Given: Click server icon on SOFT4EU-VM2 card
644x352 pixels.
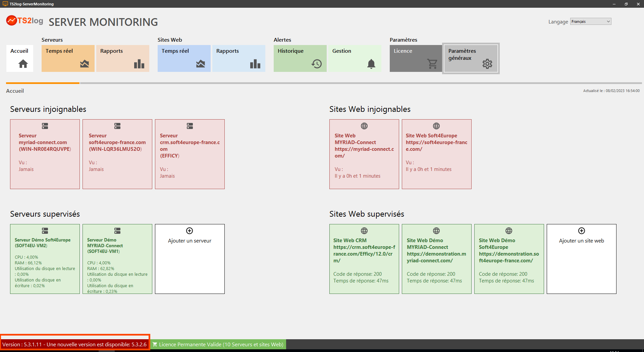Looking at the screenshot, I should (45, 231).
